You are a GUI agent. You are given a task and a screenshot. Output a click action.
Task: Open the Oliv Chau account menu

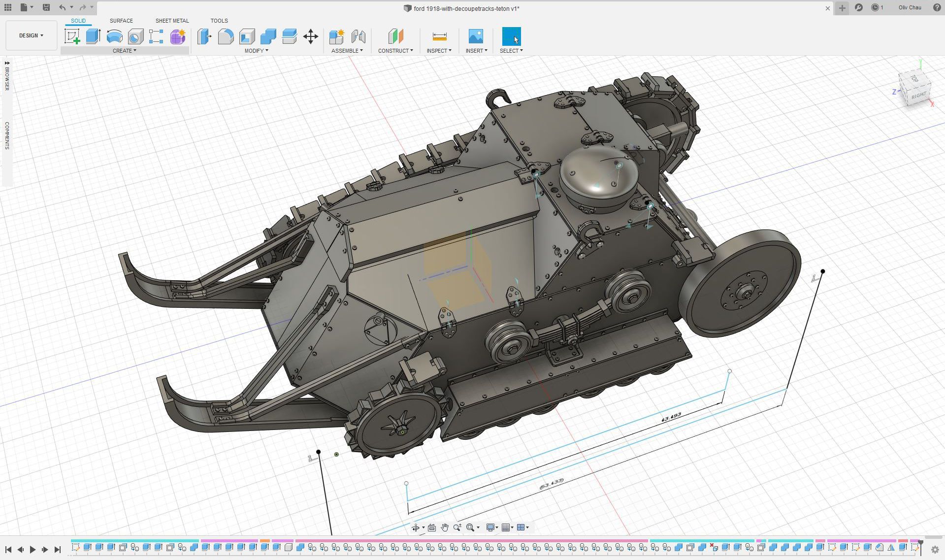click(909, 7)
